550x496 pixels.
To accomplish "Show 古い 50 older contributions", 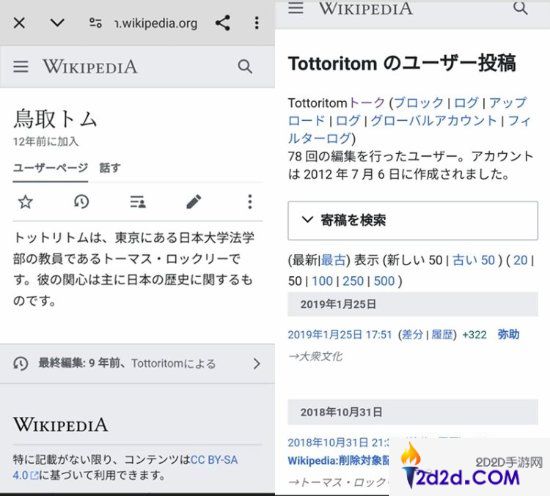I will coord(474,260).
